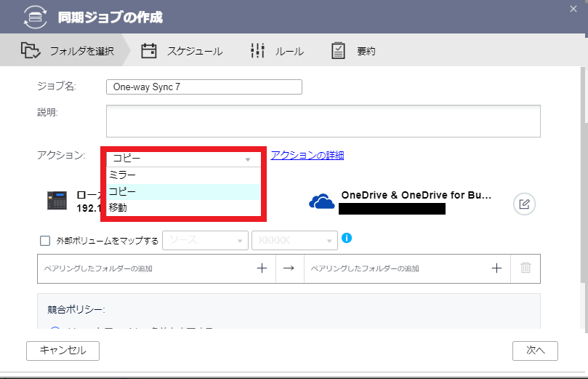Focus the 説明 description text area

click(323, 121)
